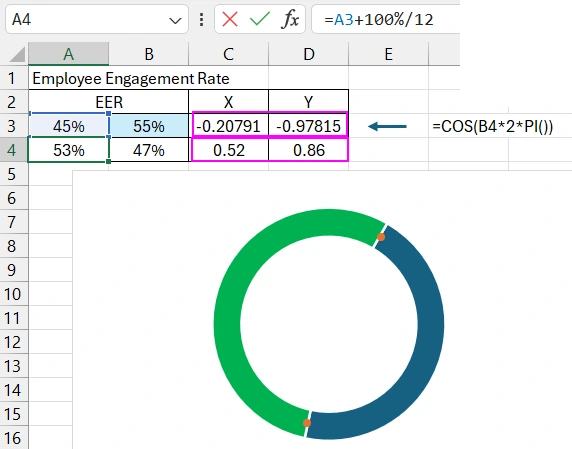This screenshot has width=572, height=449.
Task: Click the fill handle of cell A4
Action: pos(108,161)
